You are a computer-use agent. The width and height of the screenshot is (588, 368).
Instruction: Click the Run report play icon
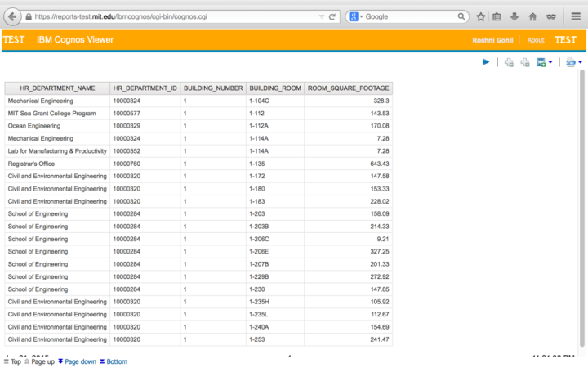[486, 62]
